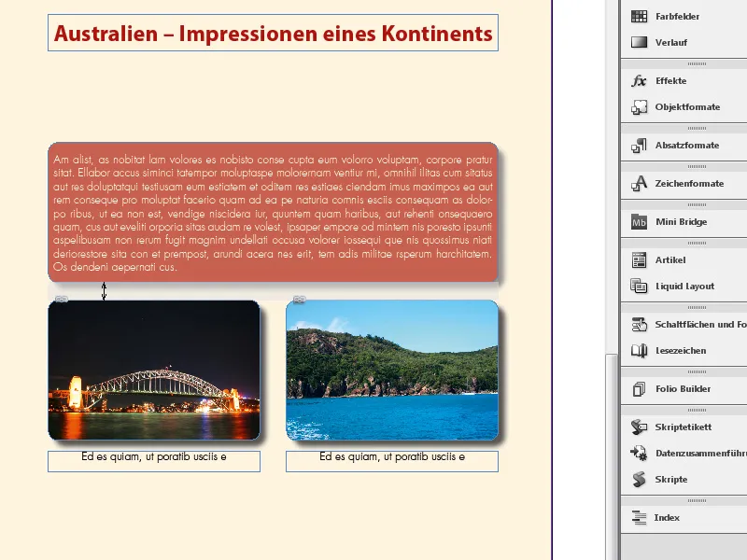Click the Zeichenformate label
Viewport: 747px width, 560px height.
(689, 183)
